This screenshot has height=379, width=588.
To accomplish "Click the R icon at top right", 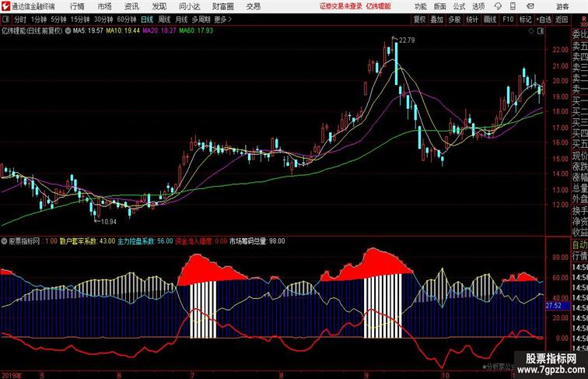I will (583, 19).
